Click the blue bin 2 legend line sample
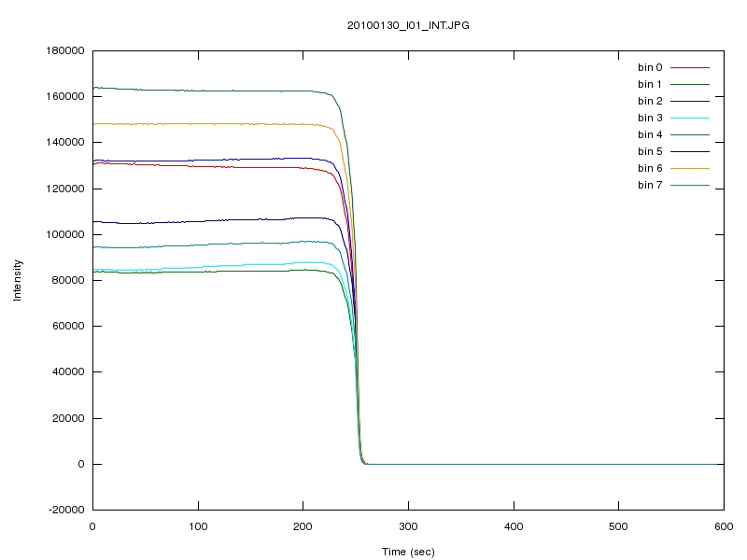The height and width of the screenshot is (560, 747). click(690, 102)
